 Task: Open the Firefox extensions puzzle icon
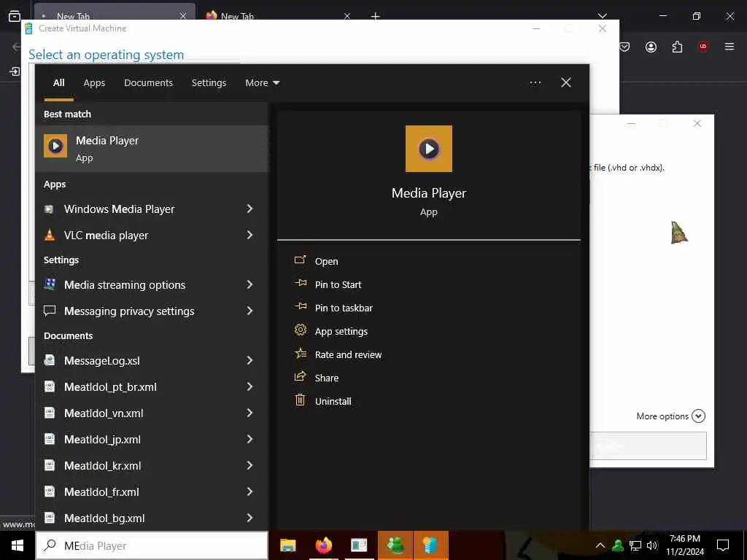tap(677, 47)
